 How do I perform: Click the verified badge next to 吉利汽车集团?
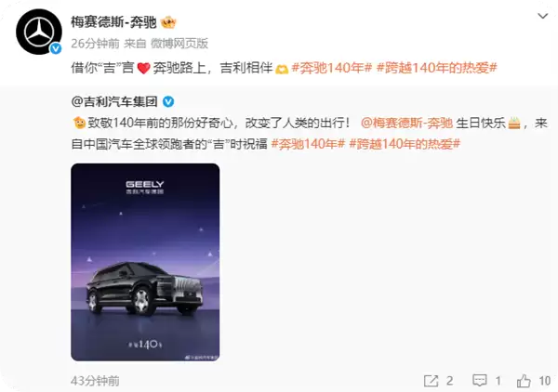click(x=168, y=102)
